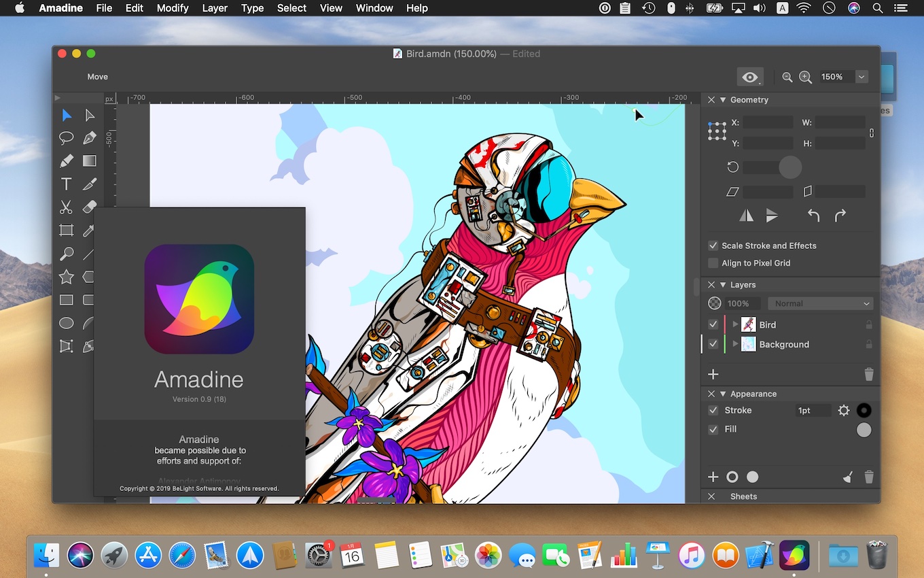This screenshot has height=578, width=924.
Task: Close the Geometry panel with X
Action: tap(711, 100)
